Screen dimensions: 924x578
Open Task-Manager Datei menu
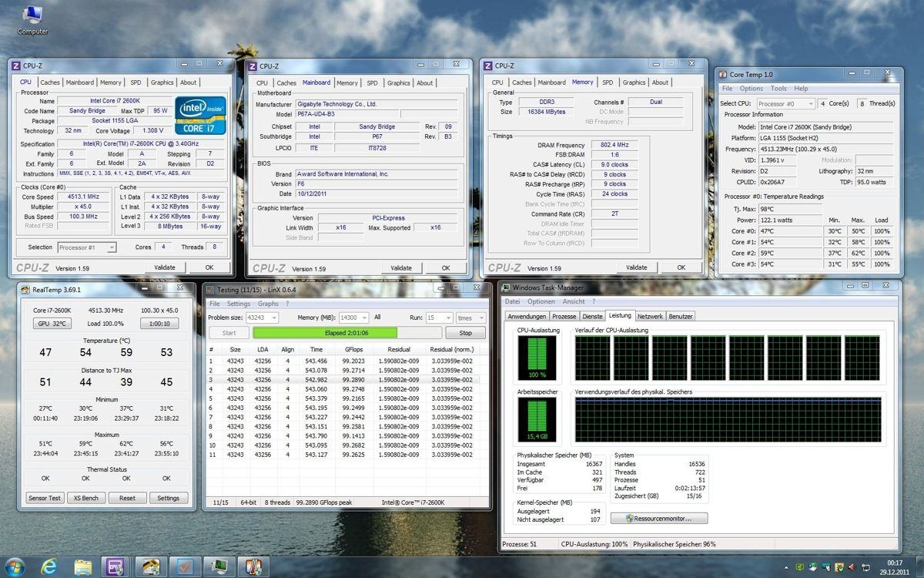pyautogui.click(x=512, y=301)
